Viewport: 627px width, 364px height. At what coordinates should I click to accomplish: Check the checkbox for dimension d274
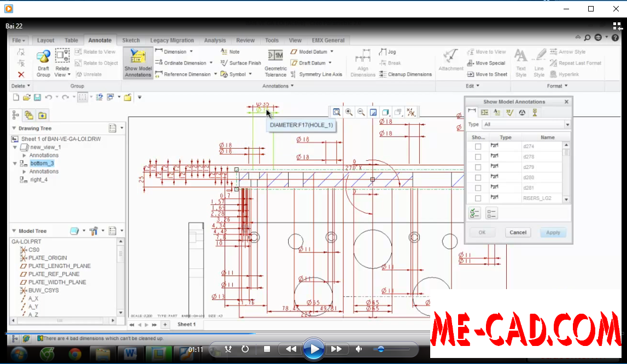tap(478, 146)
